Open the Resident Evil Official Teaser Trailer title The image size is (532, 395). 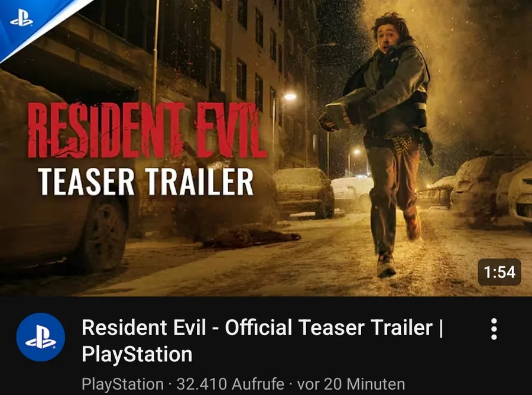point(262,341)
